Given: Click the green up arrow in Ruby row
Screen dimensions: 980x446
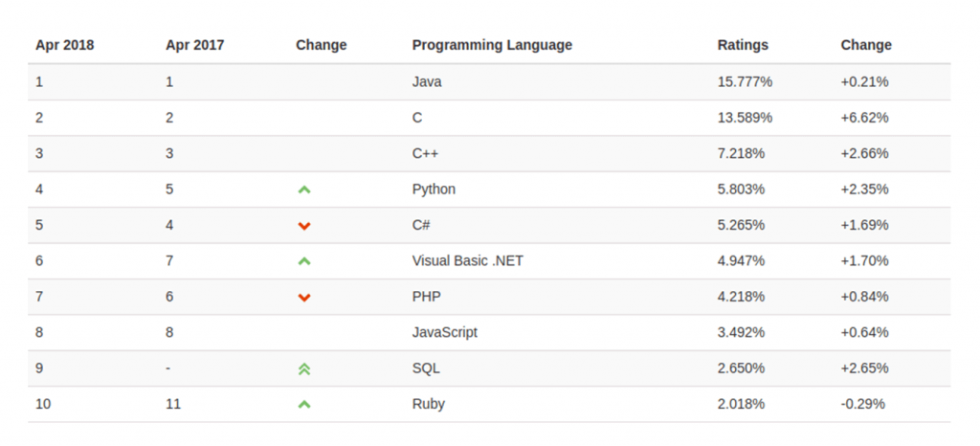Looking at the screenshot, I should [303, 404].
